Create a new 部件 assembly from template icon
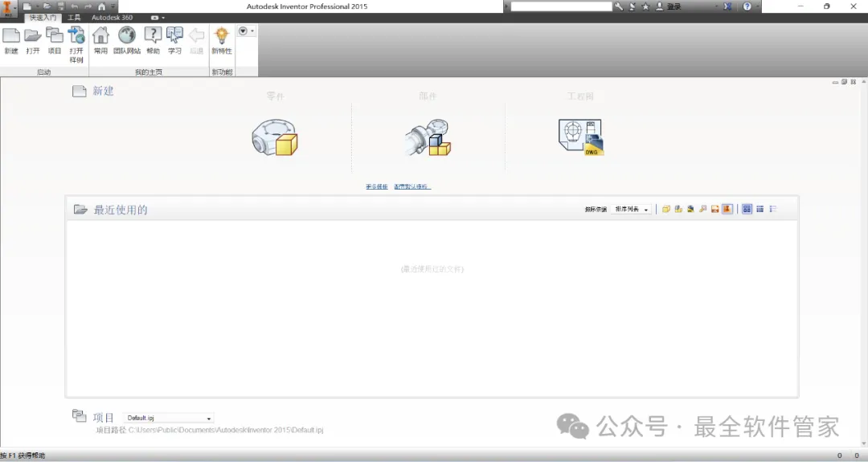This screenshot has width=868, height=462. (x=428, y=137)
